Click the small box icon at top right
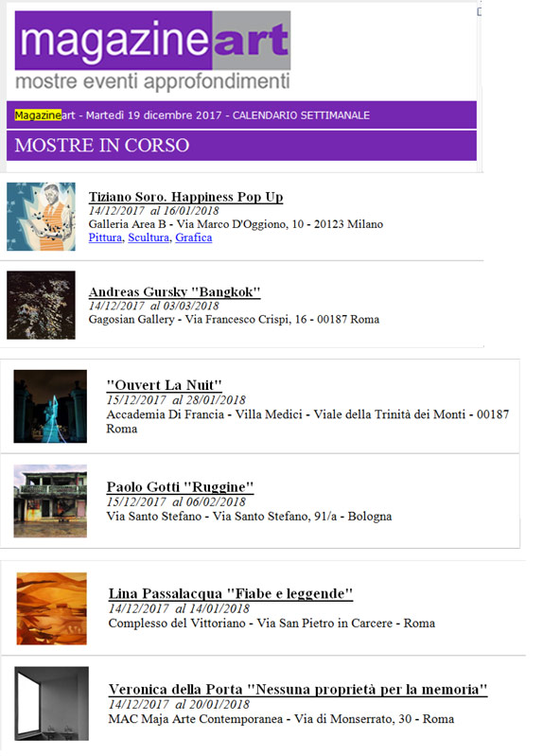 [x=480, y=11]
